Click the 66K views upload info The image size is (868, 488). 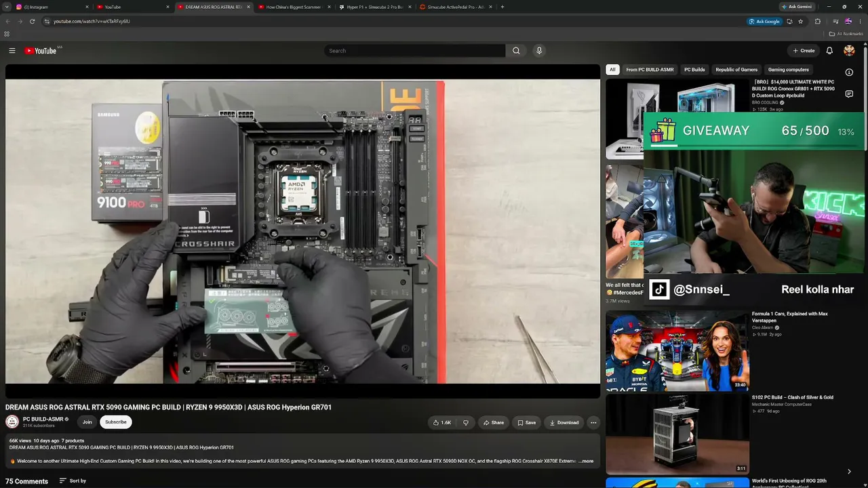[x=47, y=441]
